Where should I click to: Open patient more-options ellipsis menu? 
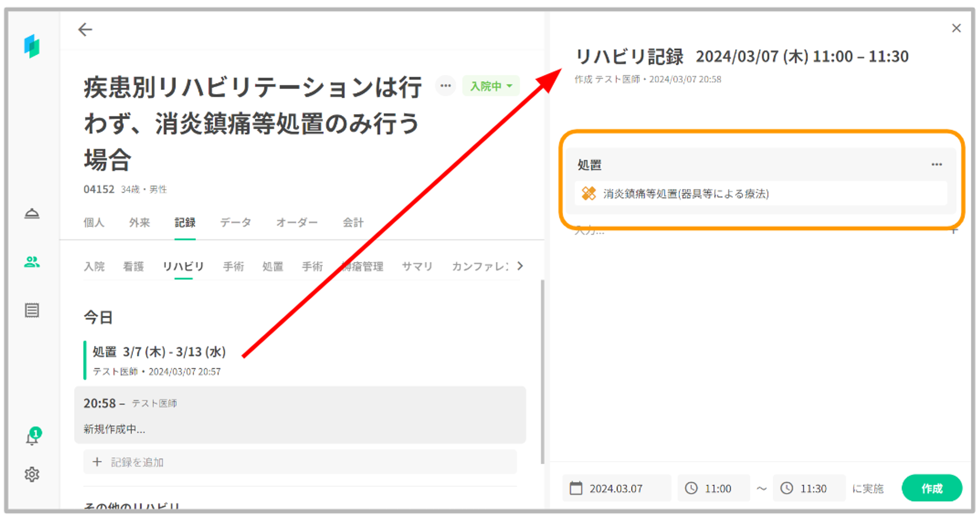click(x=445, y=86)
